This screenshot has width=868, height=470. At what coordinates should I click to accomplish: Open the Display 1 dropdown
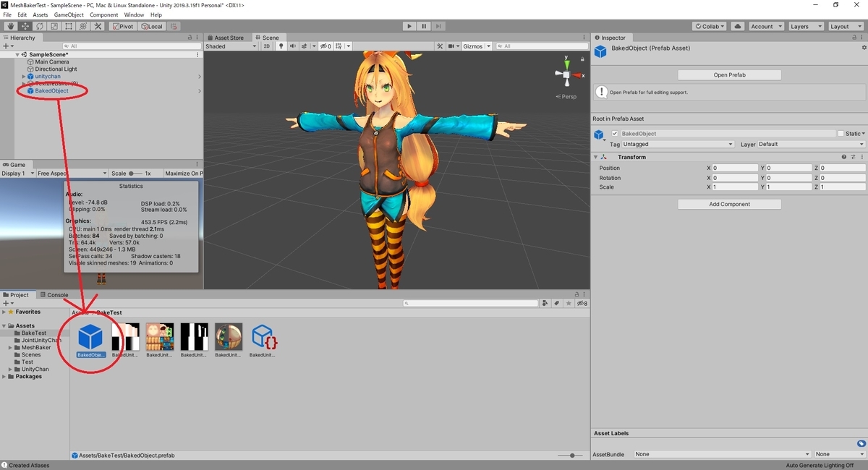point(17,174)
